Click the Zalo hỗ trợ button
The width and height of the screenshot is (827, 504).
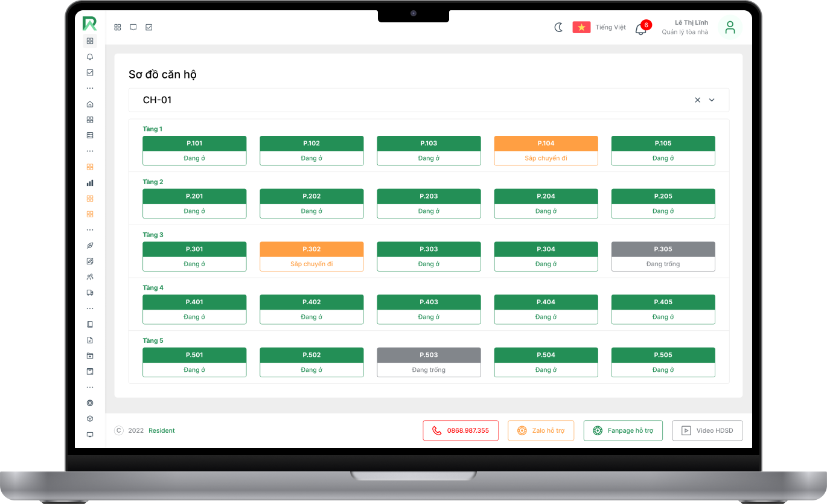(x=541, y=430)
